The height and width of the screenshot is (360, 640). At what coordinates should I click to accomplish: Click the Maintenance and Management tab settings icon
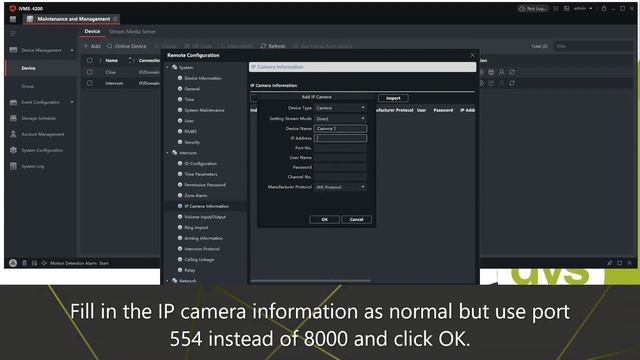tap(116, 19)
